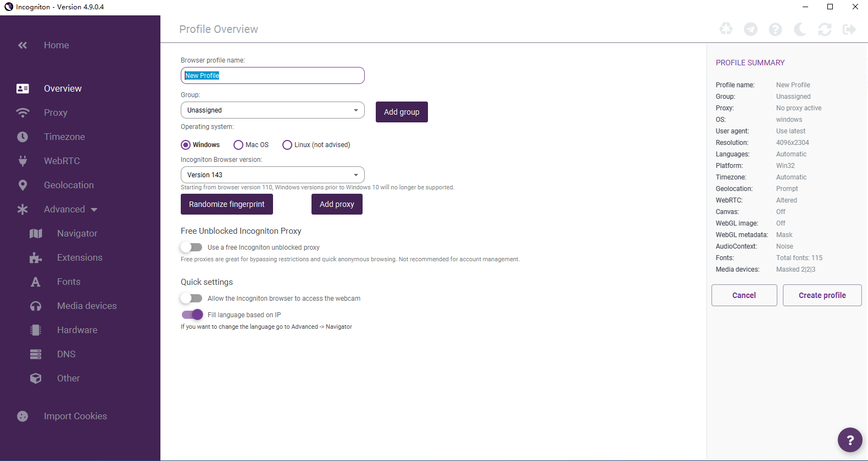Click the Randomize fingerprint button

(227, 204)
